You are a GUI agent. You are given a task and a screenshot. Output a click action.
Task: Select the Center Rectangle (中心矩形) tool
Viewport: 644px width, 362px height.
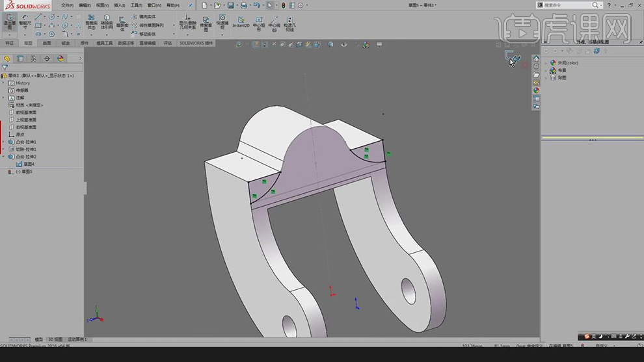pyautogui.click(x=259, y=24)
